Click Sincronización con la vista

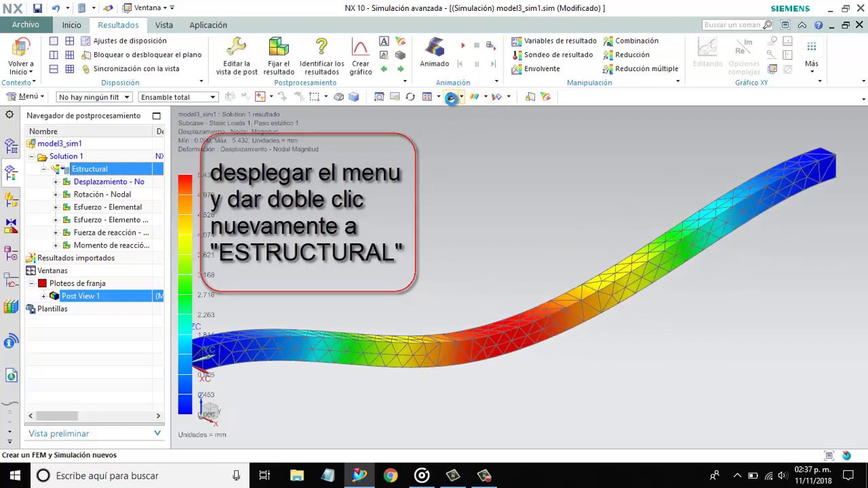130,68
